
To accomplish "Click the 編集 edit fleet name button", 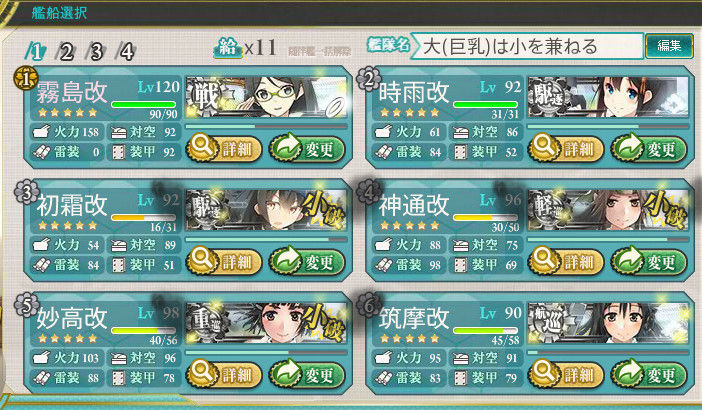I will coord(669,46).
